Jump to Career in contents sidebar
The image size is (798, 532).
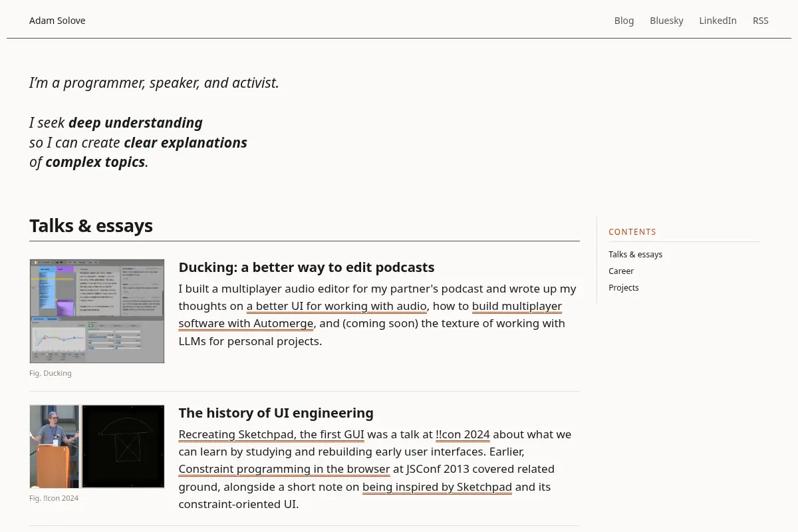[621, 271]
